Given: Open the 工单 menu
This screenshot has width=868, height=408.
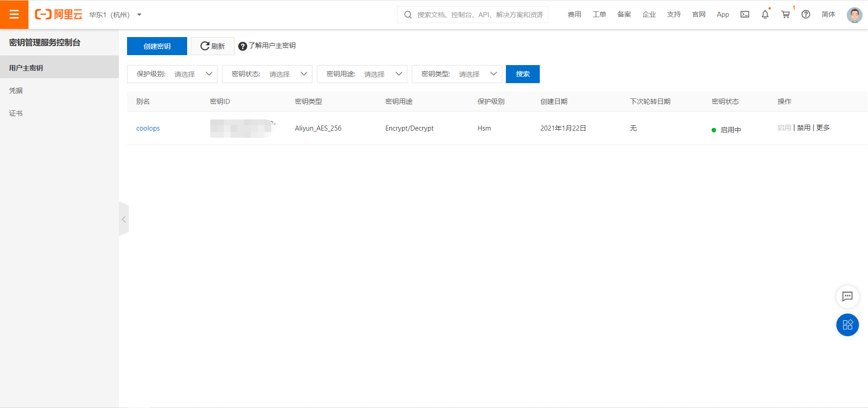Looking at the screenshot, I should click(599, 14).
